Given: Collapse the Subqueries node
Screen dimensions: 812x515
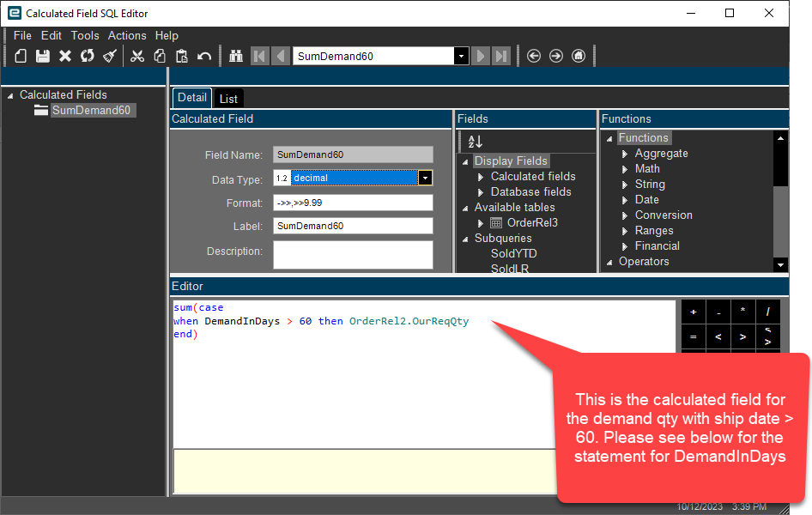Looking at the screenshot, I should click(x=465, y=239).
